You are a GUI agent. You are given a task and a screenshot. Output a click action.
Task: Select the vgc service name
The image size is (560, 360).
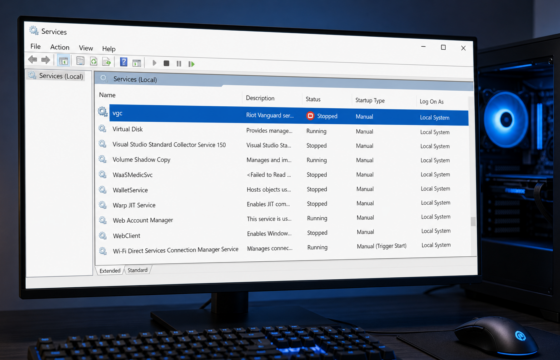click(117, 113)
